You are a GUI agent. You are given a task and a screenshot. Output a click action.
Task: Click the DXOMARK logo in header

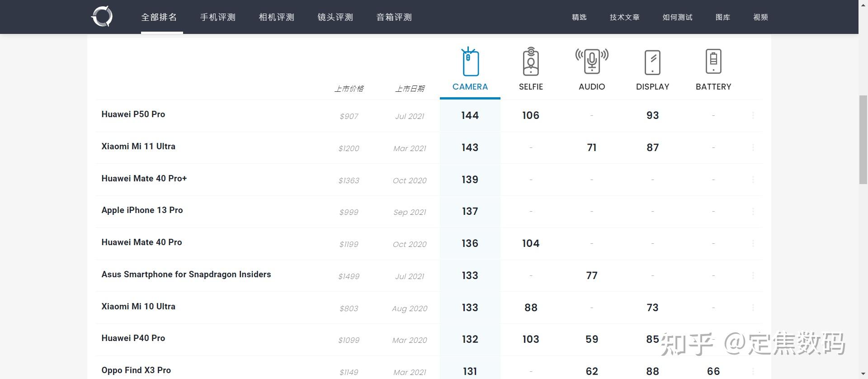[x=102, y=17]
